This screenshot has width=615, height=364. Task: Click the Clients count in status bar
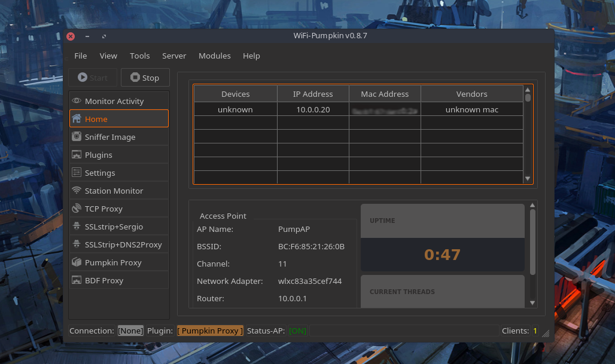coord(535,331)
